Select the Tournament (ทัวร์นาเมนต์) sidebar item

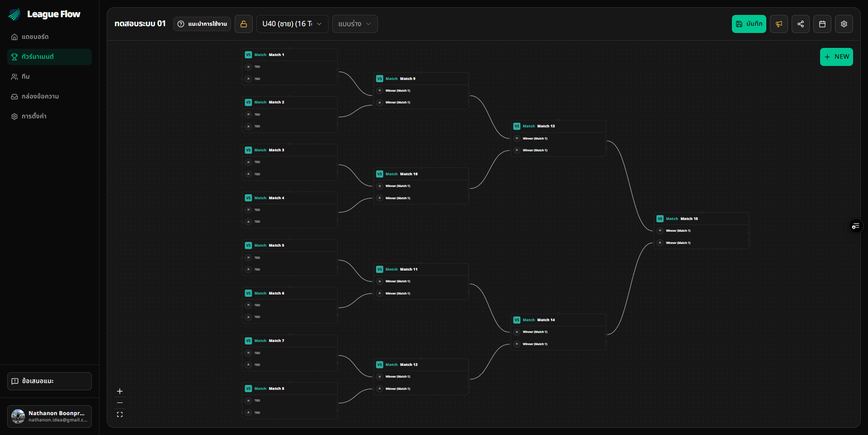49,56
